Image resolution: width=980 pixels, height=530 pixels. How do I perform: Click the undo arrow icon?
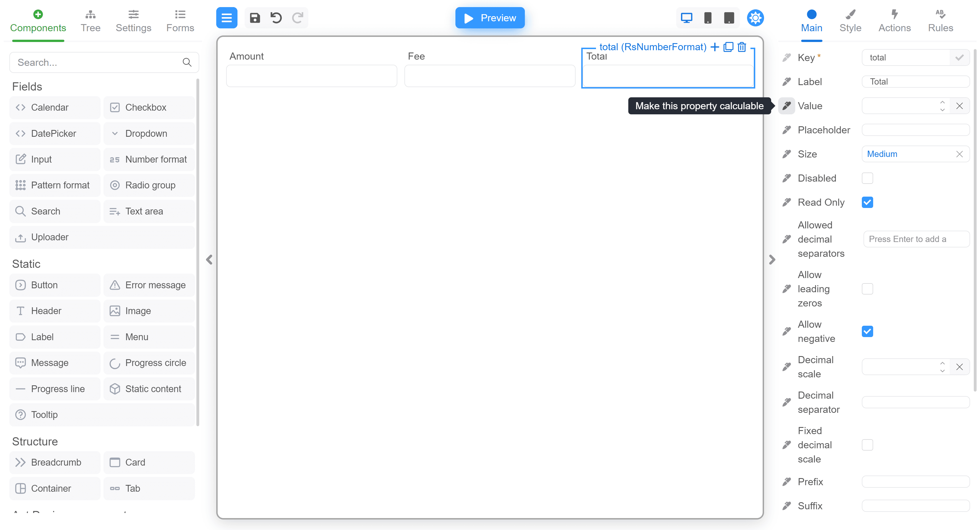pyautogui.click(x=276, y=18)
